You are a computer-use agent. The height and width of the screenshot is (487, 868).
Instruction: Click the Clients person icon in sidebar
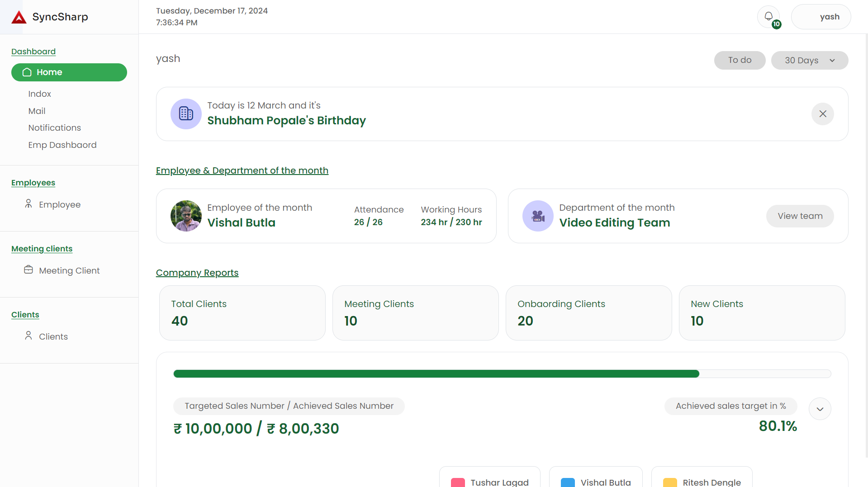(28, 336)
